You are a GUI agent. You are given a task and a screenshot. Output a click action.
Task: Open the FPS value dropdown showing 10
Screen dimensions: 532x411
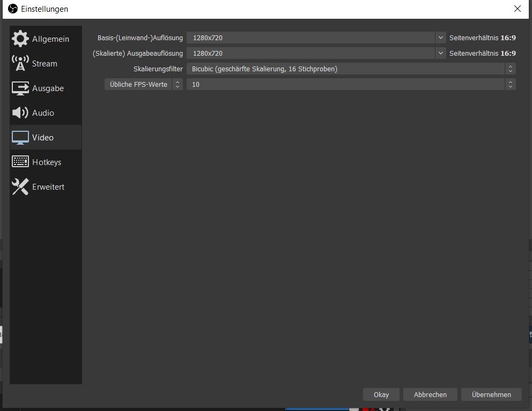(351, 84)
